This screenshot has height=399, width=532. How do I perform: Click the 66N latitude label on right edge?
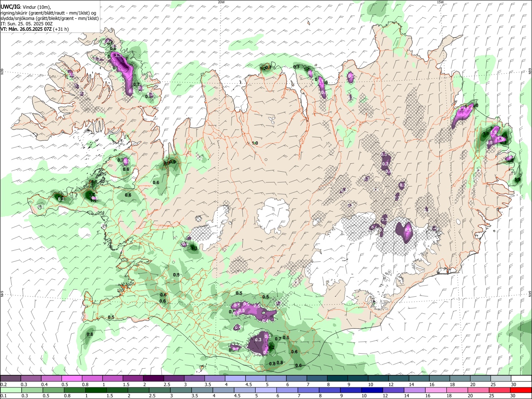tap(530, 71)
